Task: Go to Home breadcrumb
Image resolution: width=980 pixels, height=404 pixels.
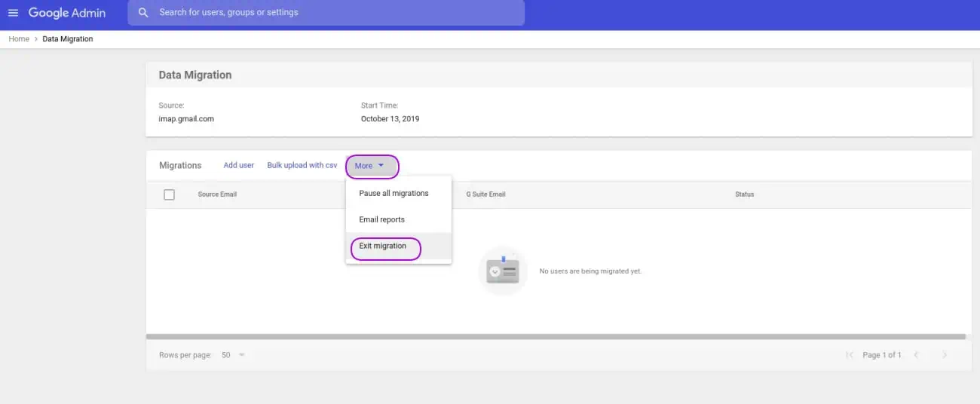Action: tap(19, 39)
